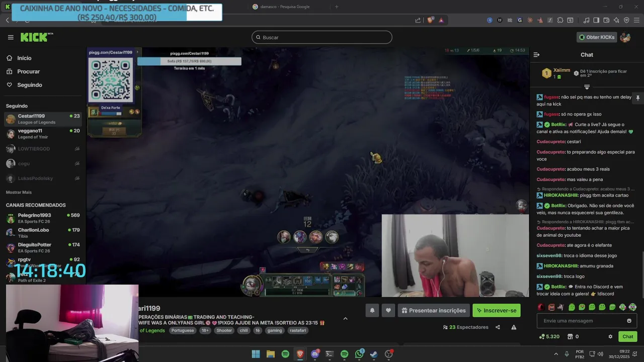
Task: Click the Inscrever-se button
Action: [497, 310]
